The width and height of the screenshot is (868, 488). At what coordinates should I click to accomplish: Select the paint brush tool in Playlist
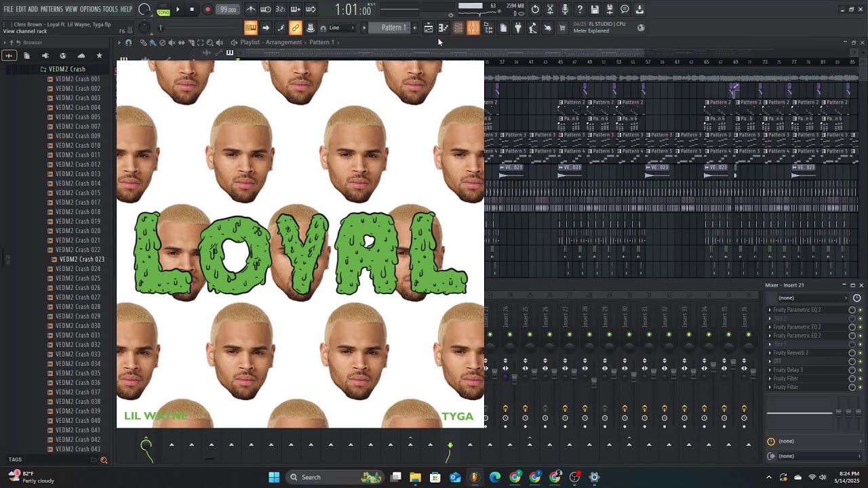152,42
